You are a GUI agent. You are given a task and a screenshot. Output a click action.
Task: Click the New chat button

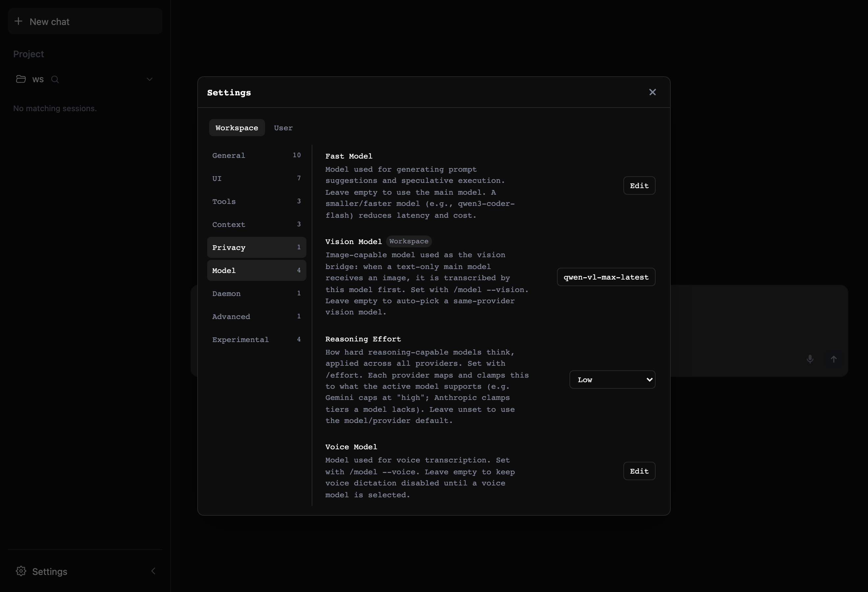point(85,21)
